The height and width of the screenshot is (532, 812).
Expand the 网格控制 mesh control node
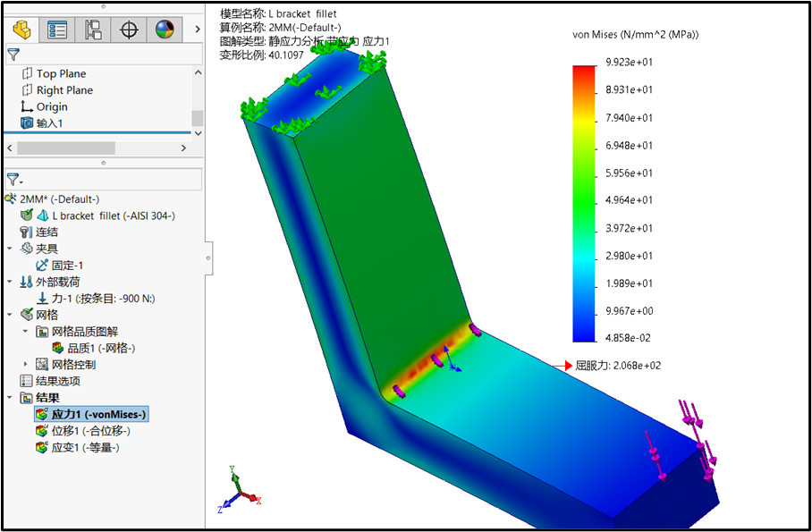25,365
